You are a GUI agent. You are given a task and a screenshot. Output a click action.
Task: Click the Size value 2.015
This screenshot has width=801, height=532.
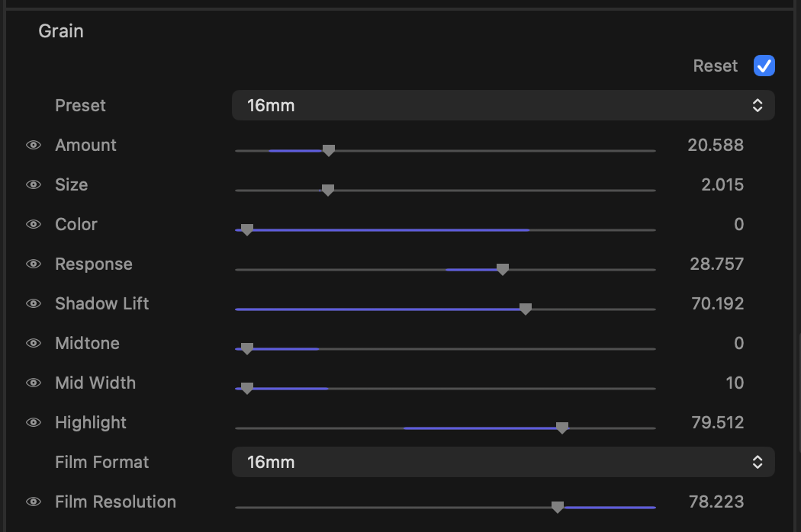click(x=722, y=184)
